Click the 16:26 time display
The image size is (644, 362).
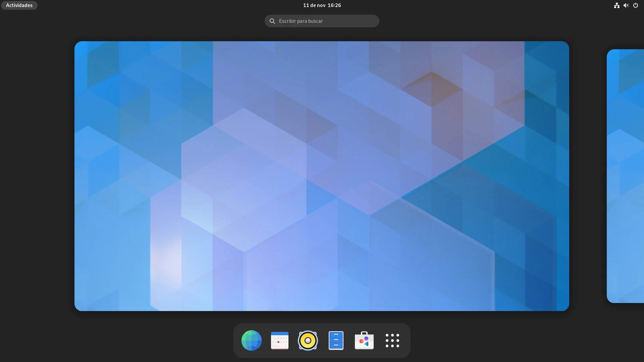[x=334, y=5]
